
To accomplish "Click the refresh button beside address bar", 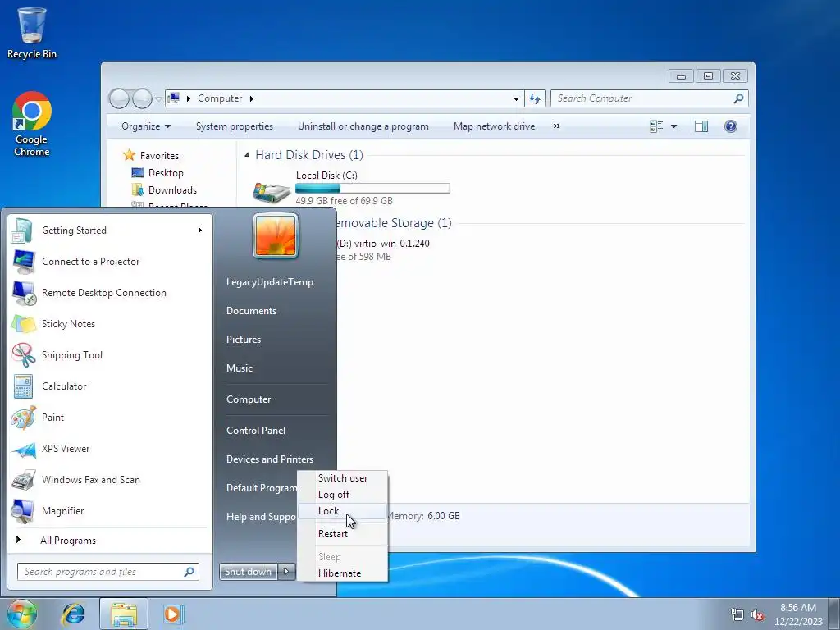I will (x=535, y=98).
